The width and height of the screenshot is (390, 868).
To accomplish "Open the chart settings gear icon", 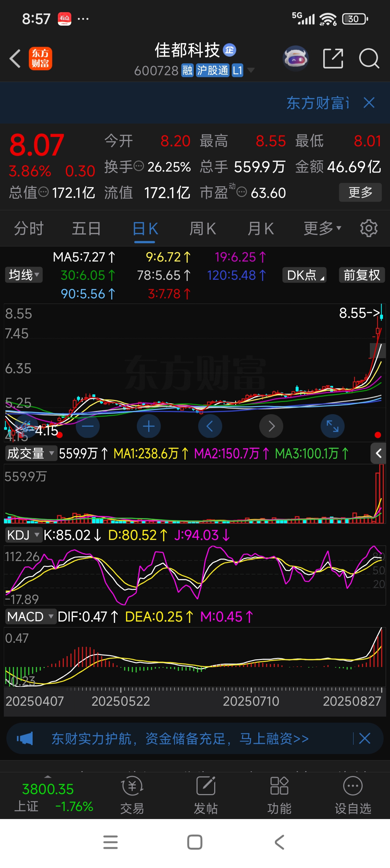I will click(x=369, y=229).
